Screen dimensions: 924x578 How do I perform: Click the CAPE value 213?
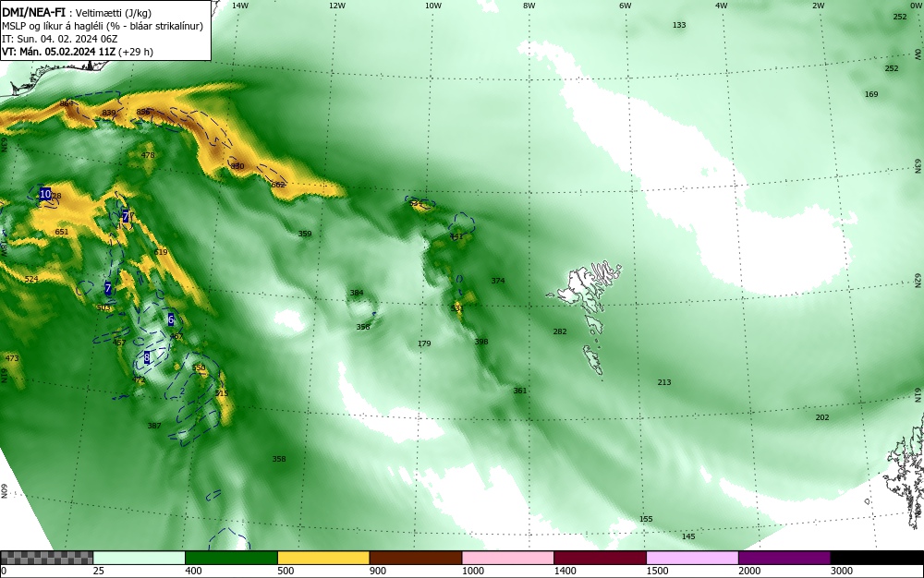point(664,382)
